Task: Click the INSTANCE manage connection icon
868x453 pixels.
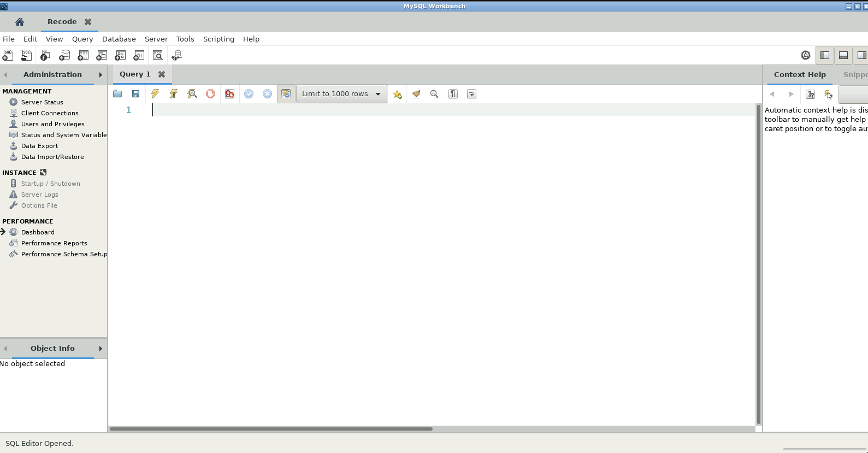Action: 43,172
